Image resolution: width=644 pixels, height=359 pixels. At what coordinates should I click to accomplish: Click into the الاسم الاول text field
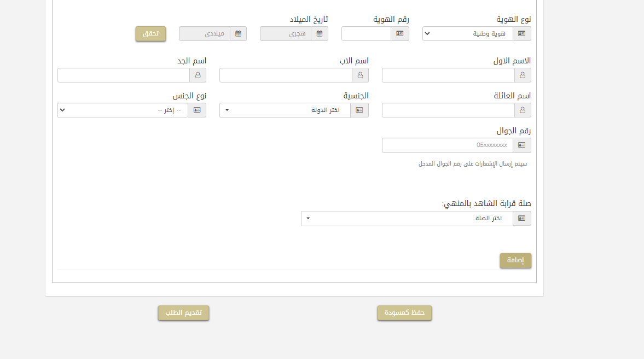(448, 75)
